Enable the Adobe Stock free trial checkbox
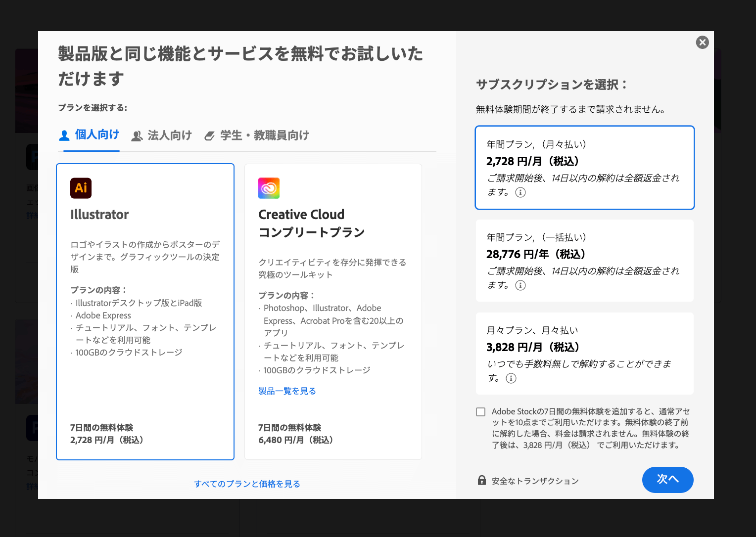Image resolution: width=756 pixels, height=537 pixels. [480, 412]
